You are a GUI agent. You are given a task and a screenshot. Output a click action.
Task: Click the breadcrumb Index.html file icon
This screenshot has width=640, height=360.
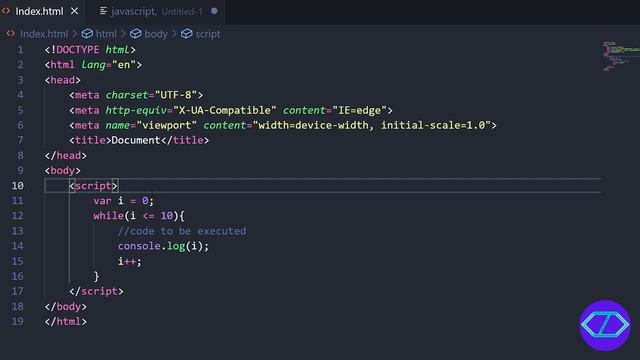tap(11, 33)
